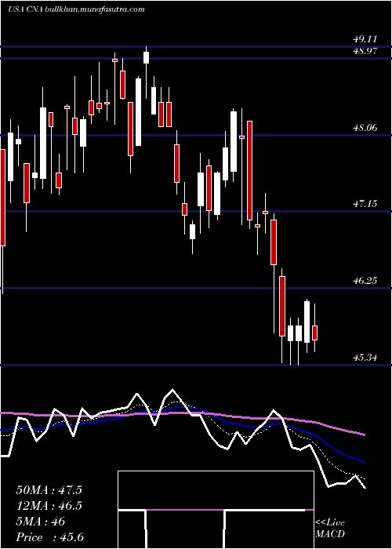Click the 48.97 price level label
The height and width of the screenshot is (549, 392).
click(x=365, y=51)
